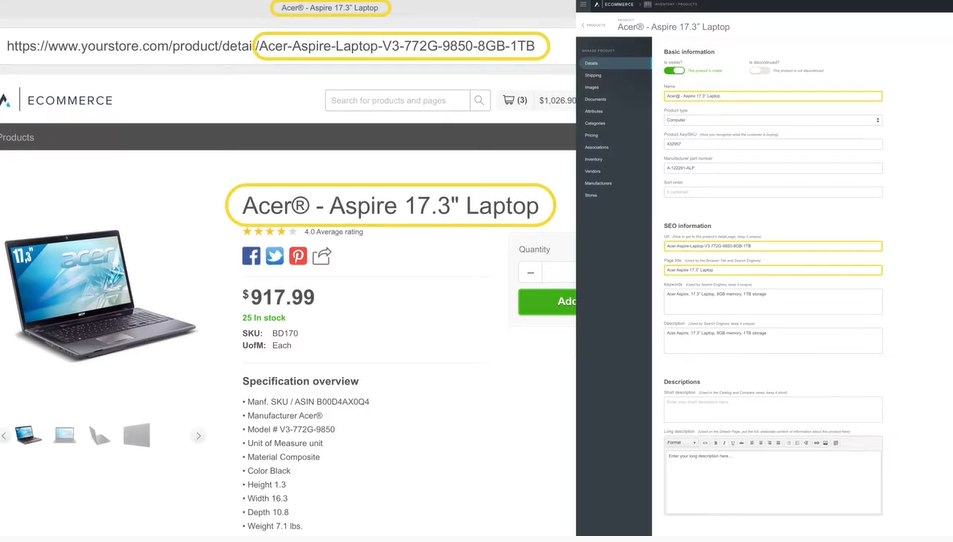Go back to Products list in admin
This screenshot has width=953, height=542.
click(x=594, y=26)
